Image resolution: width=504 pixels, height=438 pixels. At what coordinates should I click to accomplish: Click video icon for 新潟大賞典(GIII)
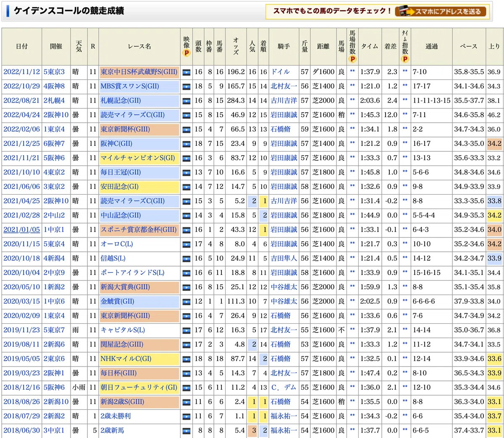tap(186, 288)
